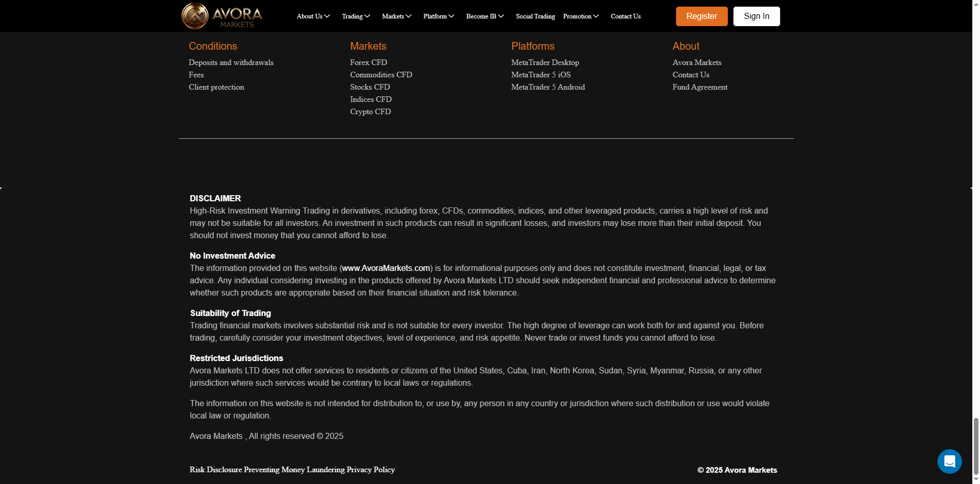This screenshot has width=980, height=484.
Task: Expand the About Us dropdown menu
Action: pyautogui.click(x=313, y=16)
